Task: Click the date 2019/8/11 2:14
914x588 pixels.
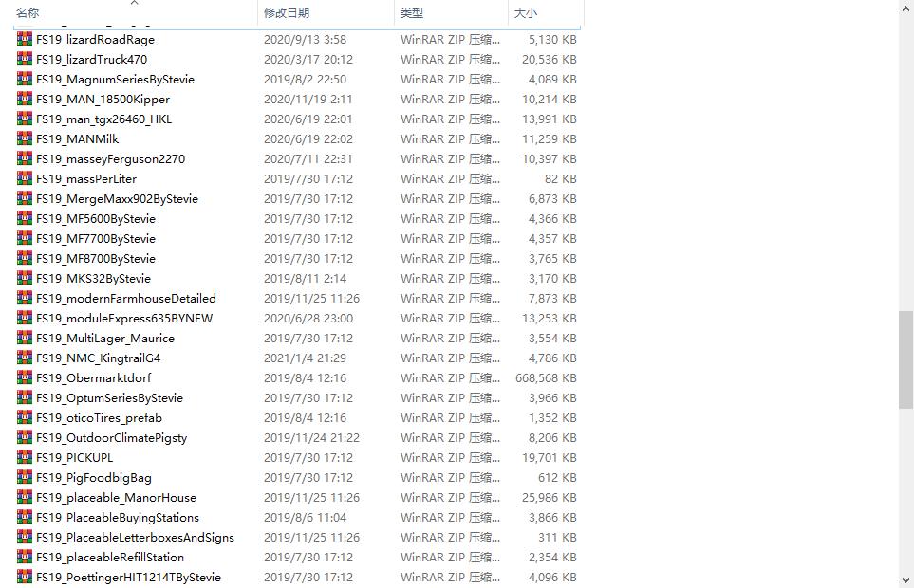Action: pyautogui.click(x=305, y=278)
